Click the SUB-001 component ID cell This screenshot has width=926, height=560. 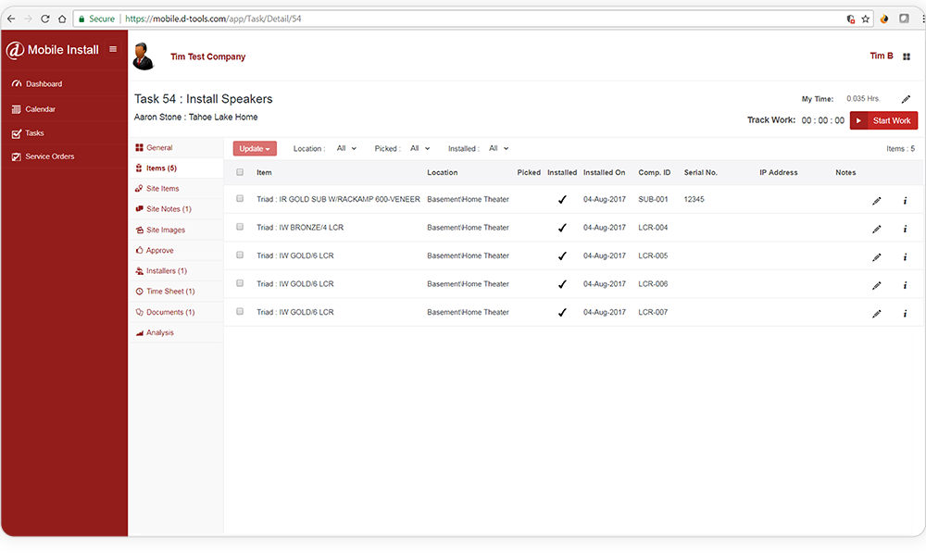653,199
